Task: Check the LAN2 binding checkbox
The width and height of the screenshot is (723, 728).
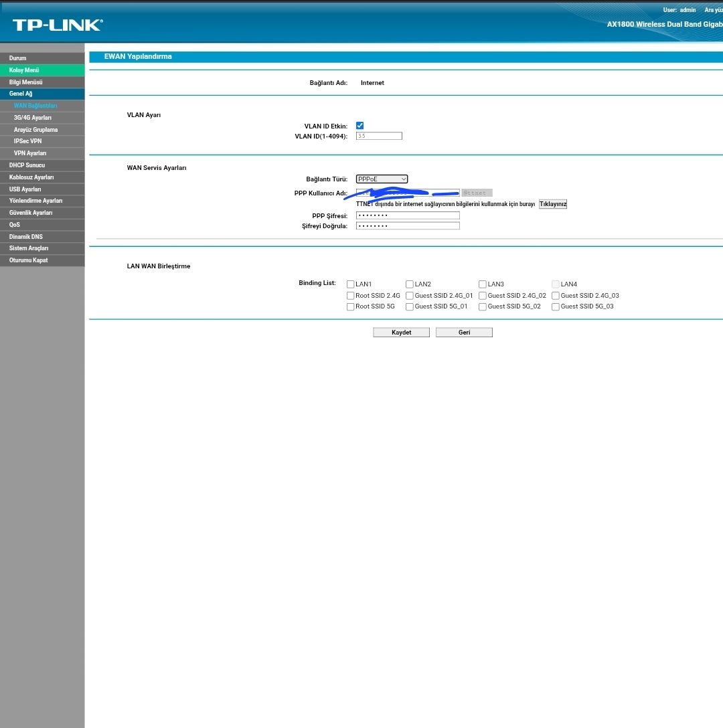Action: tap(409, 284)
